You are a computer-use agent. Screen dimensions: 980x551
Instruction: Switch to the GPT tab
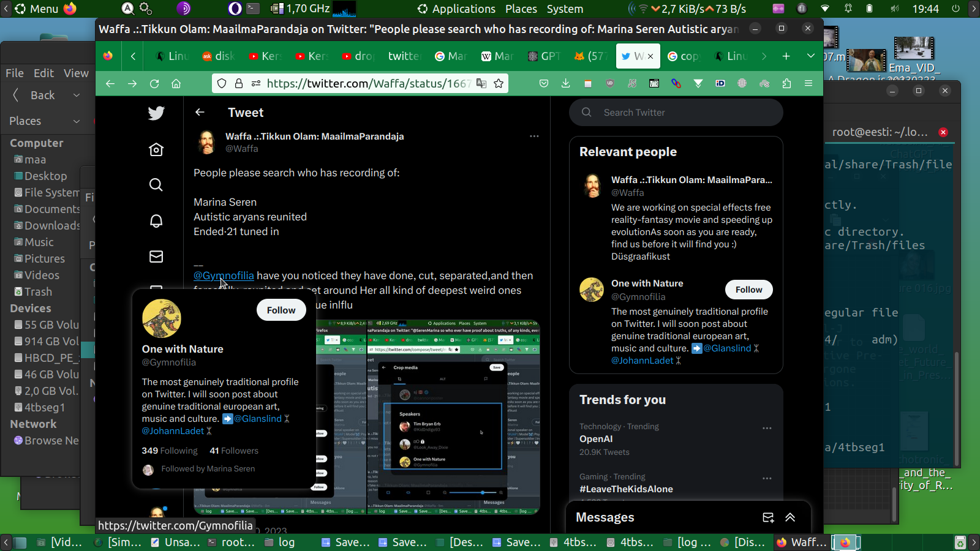pos(545,56)
